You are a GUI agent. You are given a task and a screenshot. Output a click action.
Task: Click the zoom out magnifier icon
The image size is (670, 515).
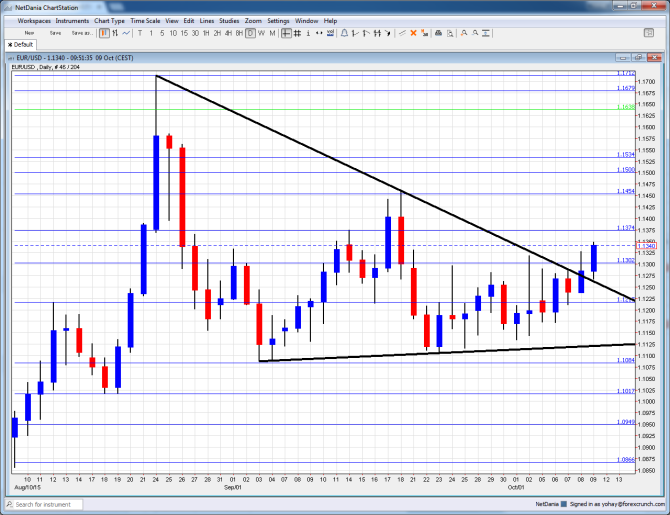[x=475, y=33]
